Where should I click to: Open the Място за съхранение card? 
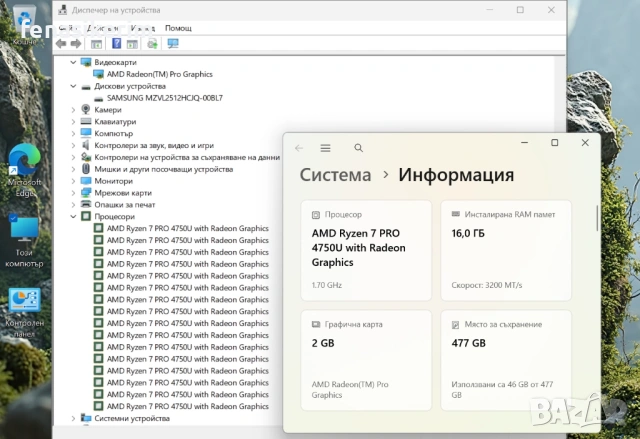[x=506, y=360]
